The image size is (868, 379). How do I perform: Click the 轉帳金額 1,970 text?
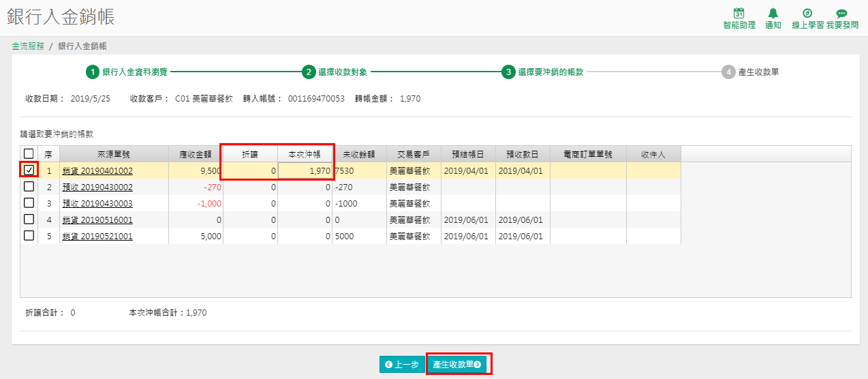pyautogui.click(x=388, y=99)
